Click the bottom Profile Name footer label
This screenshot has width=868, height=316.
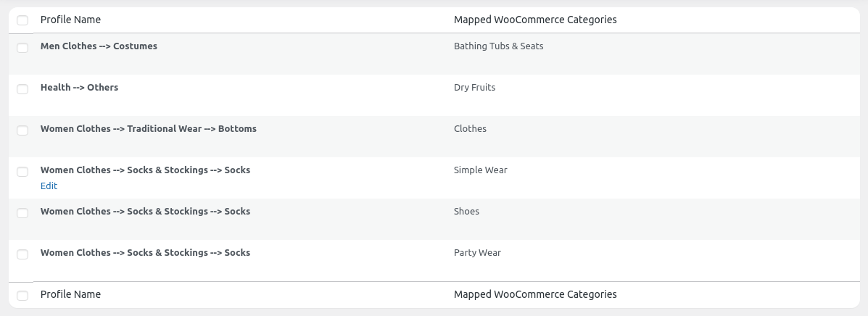pos(70,294)
